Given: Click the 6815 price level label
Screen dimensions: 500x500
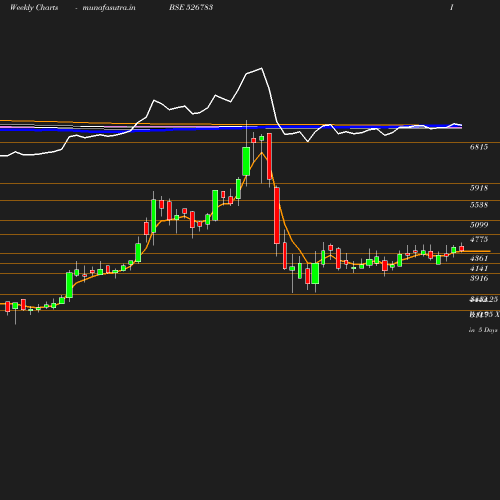Looking at the screenshot, I should click(x=479, y=147).
